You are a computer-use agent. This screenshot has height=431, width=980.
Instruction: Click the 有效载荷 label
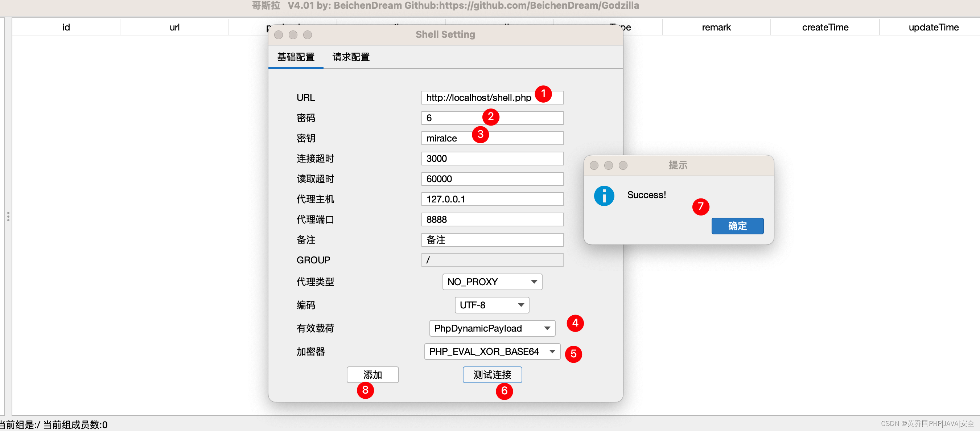click(x=315, y=328)
